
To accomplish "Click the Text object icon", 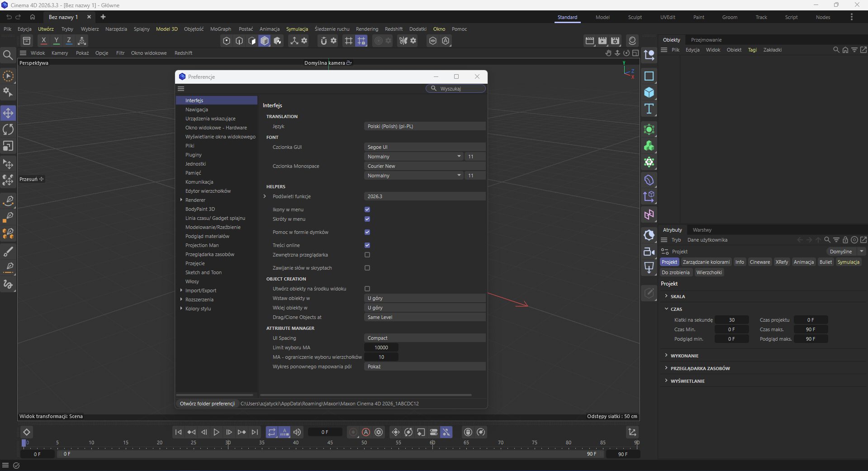I will point(649,109).
